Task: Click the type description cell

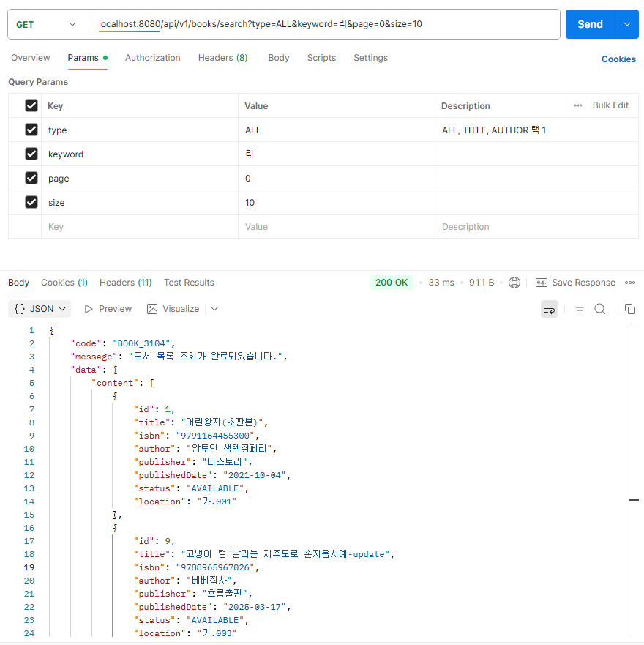Action: pos(536,130)
